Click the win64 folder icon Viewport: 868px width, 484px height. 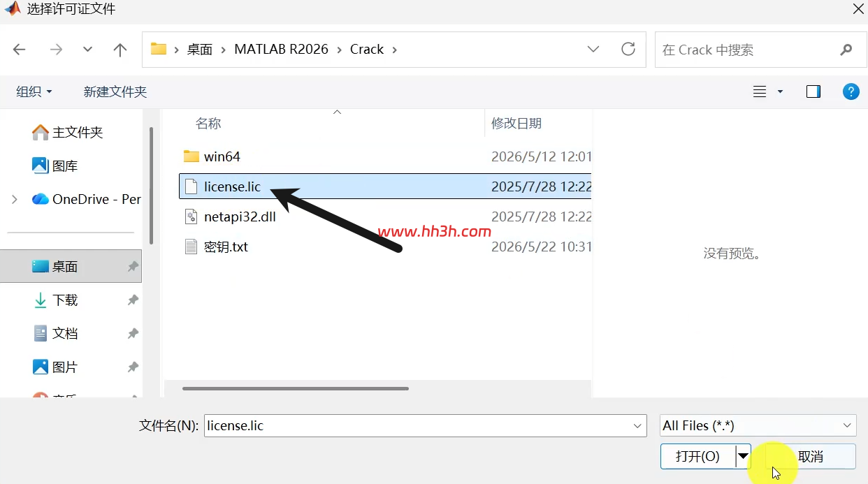pos(191,156)
